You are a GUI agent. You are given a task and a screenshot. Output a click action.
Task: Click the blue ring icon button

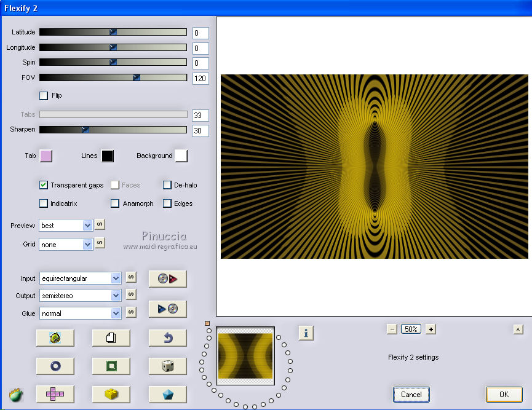(55, 366)
